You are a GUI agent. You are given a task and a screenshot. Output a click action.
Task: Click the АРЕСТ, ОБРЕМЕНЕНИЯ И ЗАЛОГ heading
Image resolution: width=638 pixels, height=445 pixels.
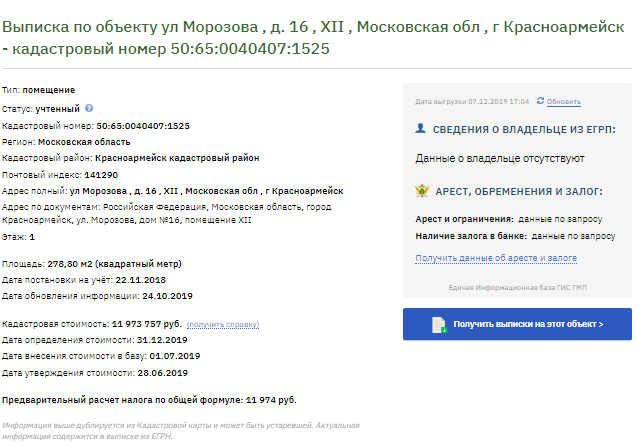click(x=519, y=191)
